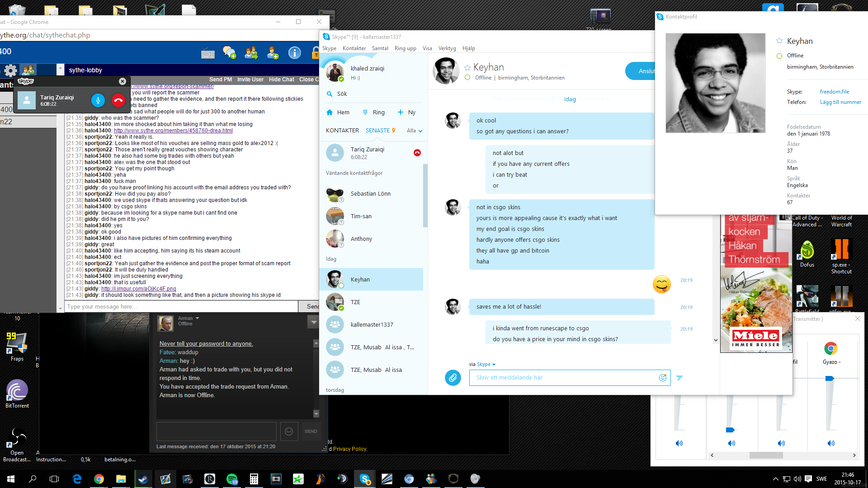Switch to the SENASTE tab

[377, 131]
